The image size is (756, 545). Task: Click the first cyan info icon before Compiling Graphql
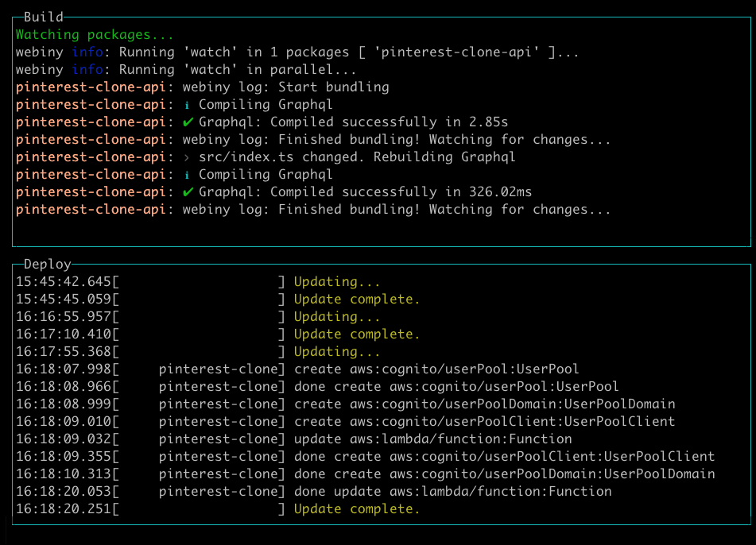[187, 105]
